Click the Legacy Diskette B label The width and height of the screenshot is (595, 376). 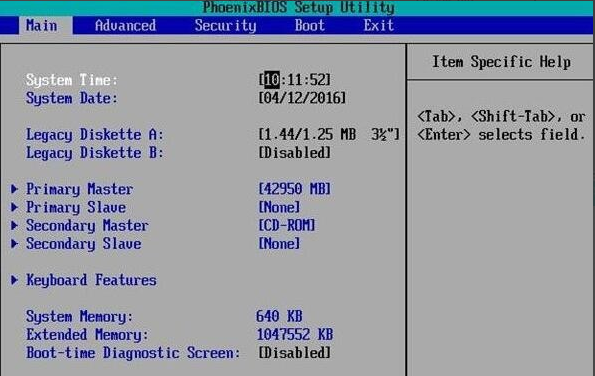click(x=95, y=153)
